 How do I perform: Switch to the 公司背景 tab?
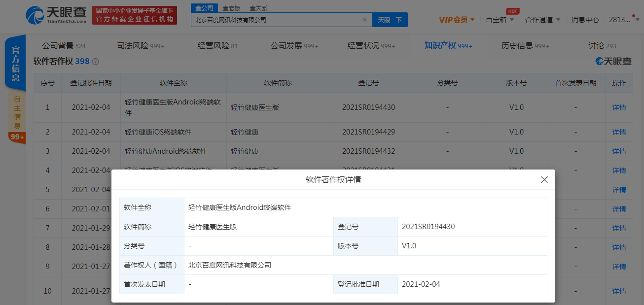(64, 46)
